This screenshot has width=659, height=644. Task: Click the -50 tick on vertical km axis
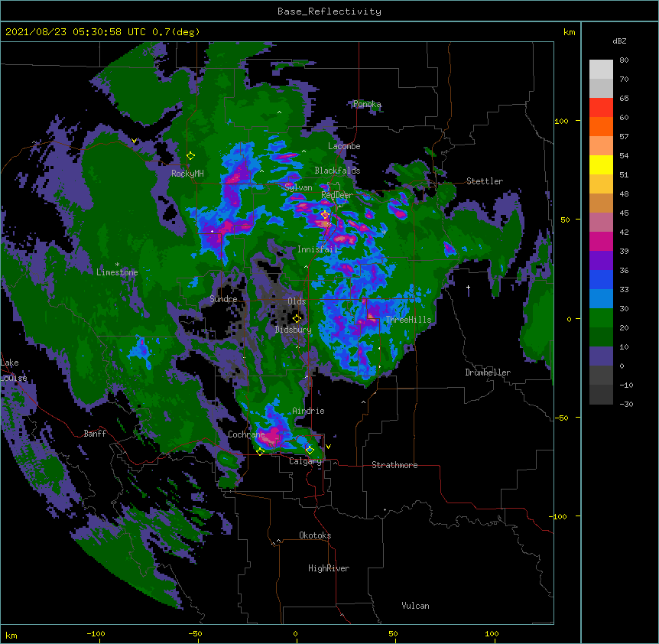(x=561, y=418)
